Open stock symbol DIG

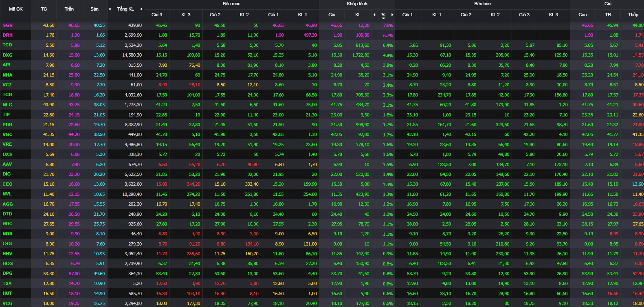(x=7, y=174)
